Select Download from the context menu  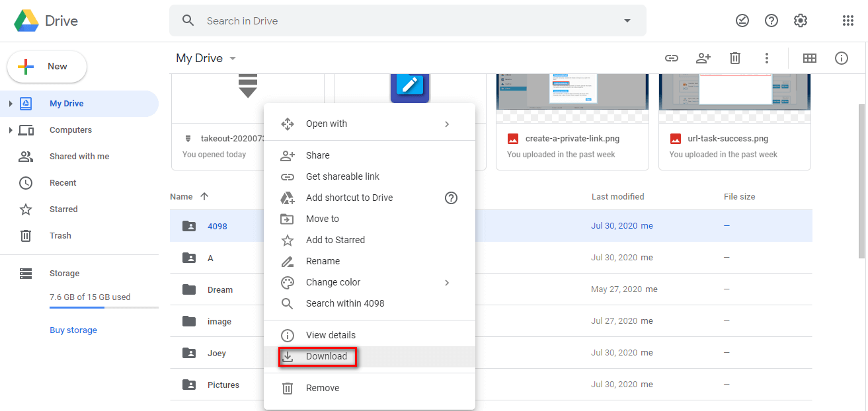(x=326, y=356)
